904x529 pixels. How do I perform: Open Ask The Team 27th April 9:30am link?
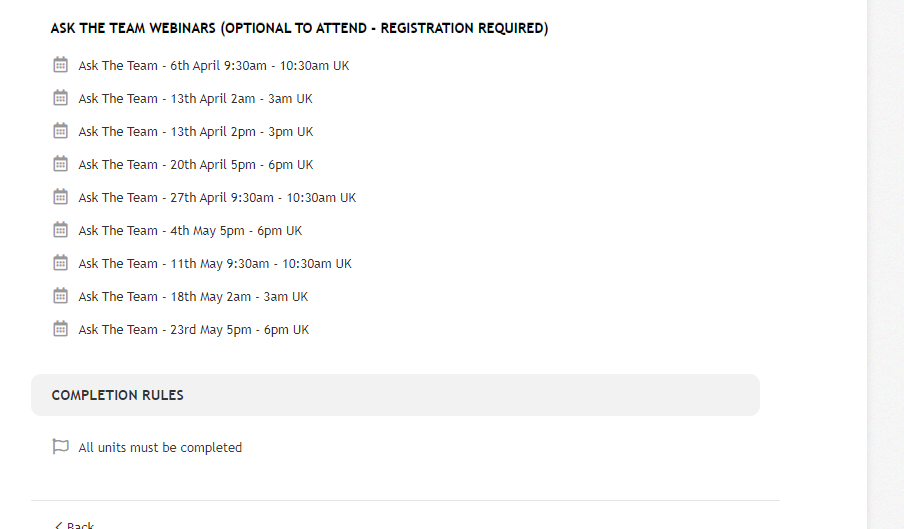(217, 198)
